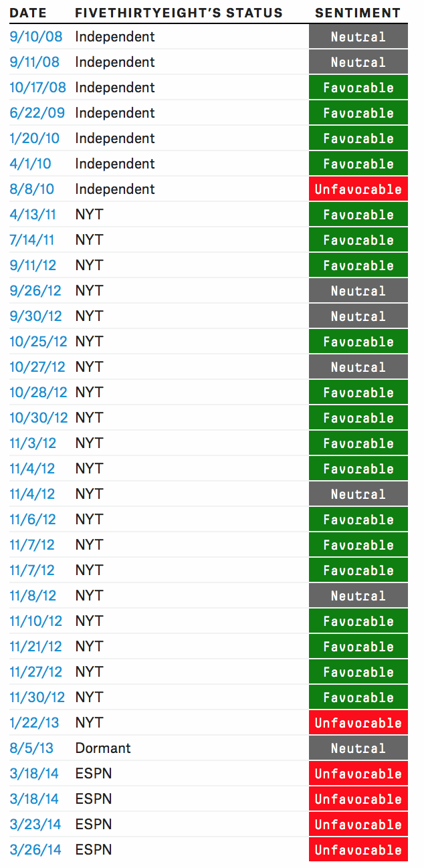Click the 8/5/13 date link
The width and height of the screenshot is (424, 868).
31,748
